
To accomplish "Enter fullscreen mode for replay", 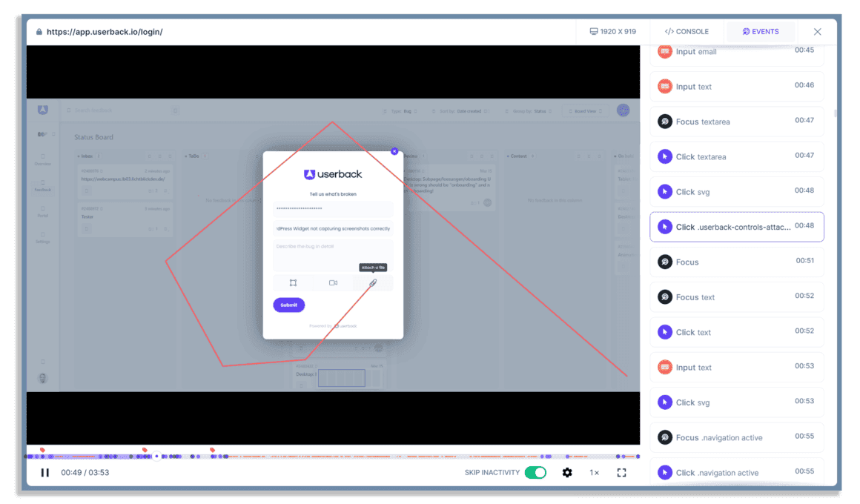I will point(621,472).
